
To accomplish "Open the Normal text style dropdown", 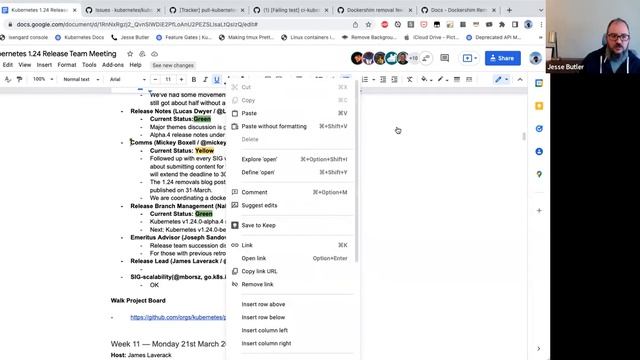I will click(81, 79).
